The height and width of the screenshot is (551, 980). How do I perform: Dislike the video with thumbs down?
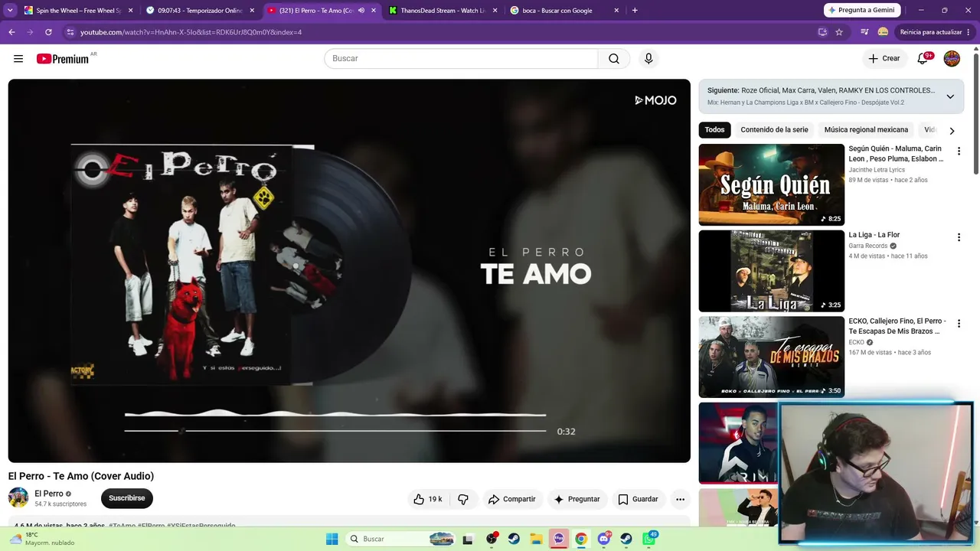pyautogui.click(x=463, y=499)
